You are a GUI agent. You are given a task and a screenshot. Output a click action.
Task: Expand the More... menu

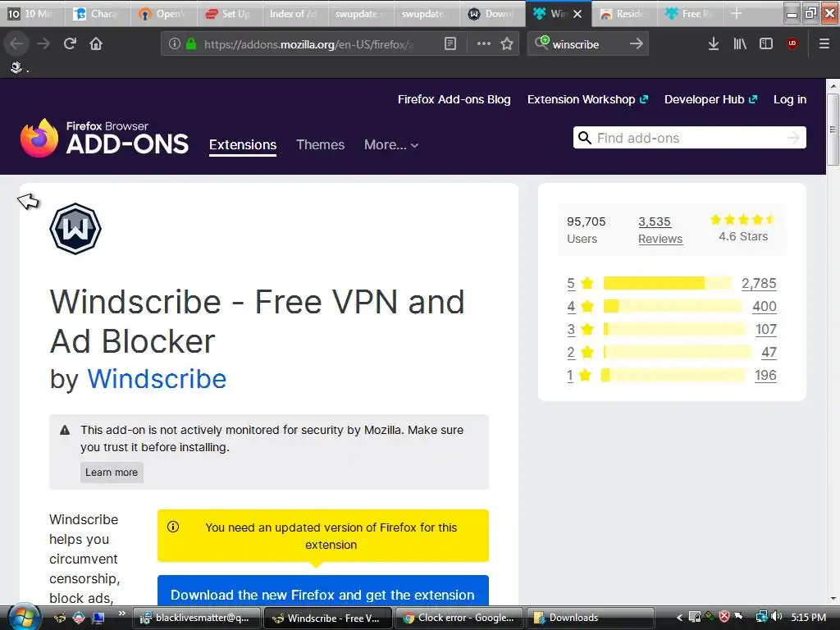click(391, 144)
